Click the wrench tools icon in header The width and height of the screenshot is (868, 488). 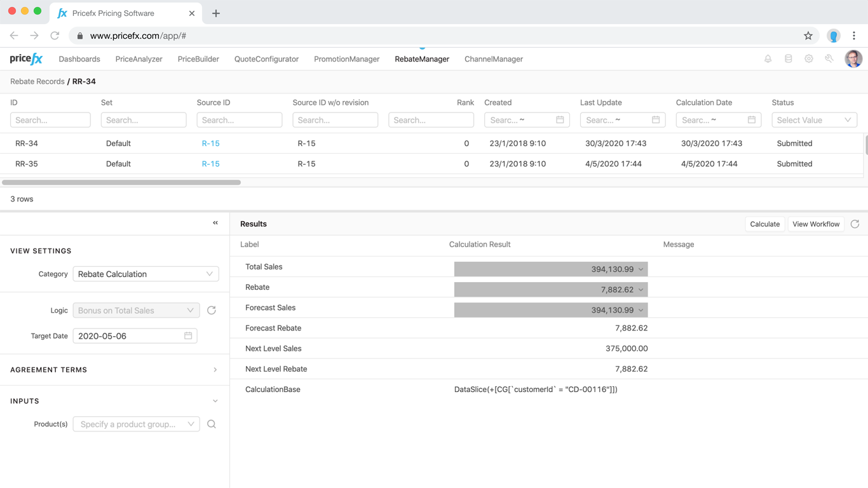(829, 59)
